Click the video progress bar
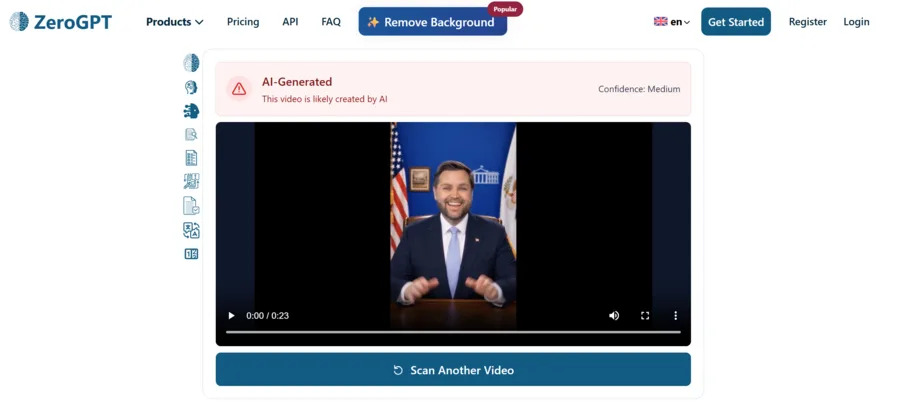 coord(453,332)
